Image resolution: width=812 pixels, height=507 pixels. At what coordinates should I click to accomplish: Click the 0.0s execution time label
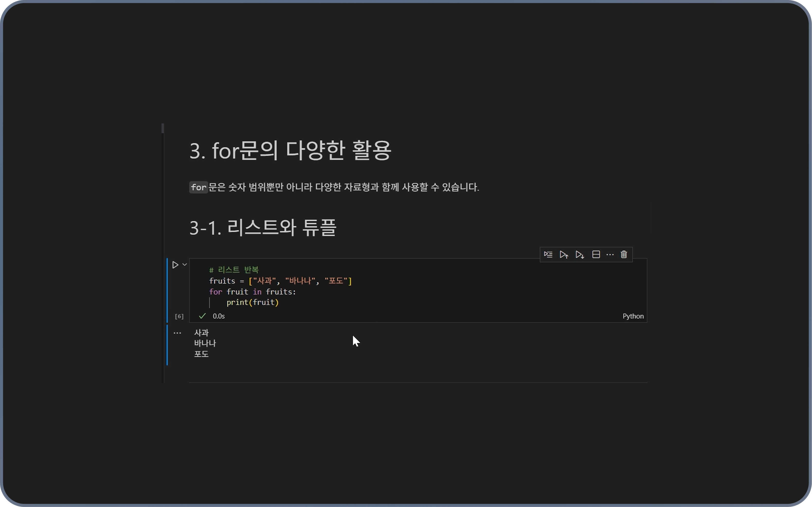219,316
